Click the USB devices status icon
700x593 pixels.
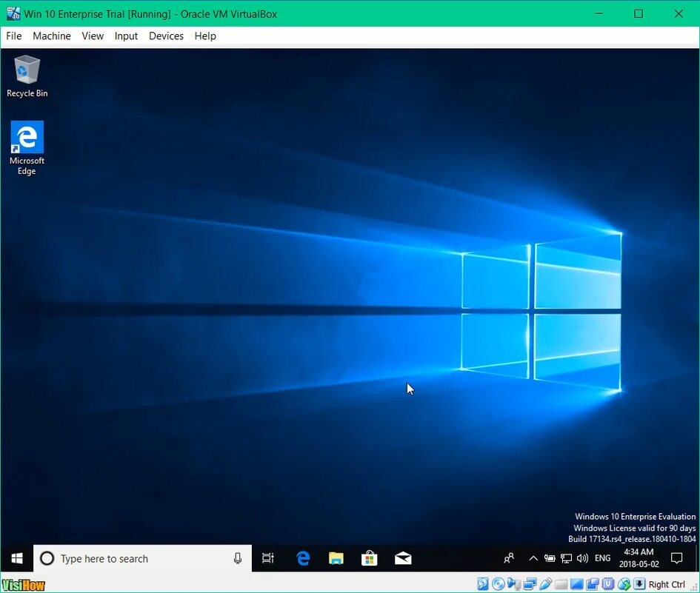pyautogui.click(x=545, y=584)
